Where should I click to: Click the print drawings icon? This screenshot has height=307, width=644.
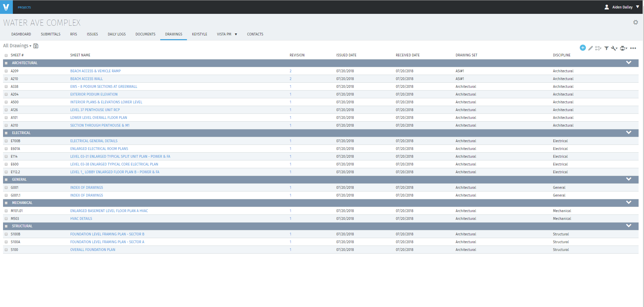[623, 48]
